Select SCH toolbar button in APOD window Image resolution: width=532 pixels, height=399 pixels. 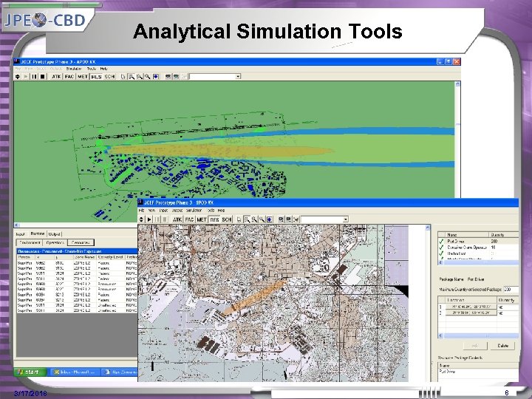click(x=109, y=76)
